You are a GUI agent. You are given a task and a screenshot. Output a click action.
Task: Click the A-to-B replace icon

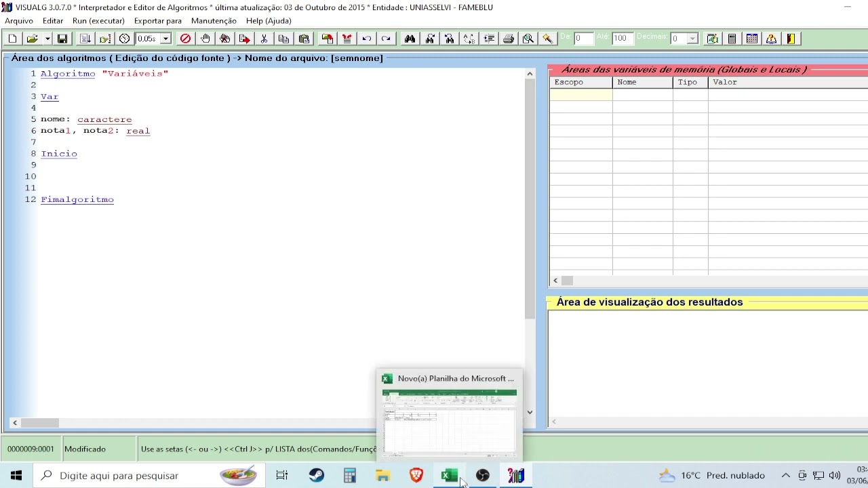(469, 39)
